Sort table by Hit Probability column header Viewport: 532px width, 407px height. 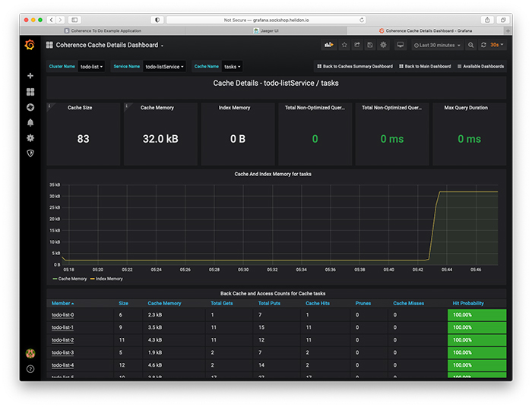tap(468, 303)
